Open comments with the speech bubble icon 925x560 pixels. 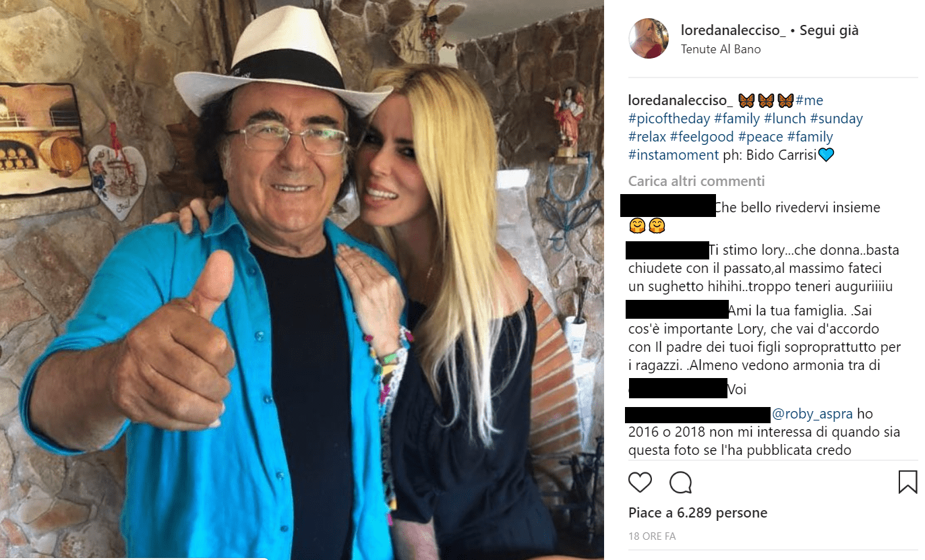coord(680,482)
